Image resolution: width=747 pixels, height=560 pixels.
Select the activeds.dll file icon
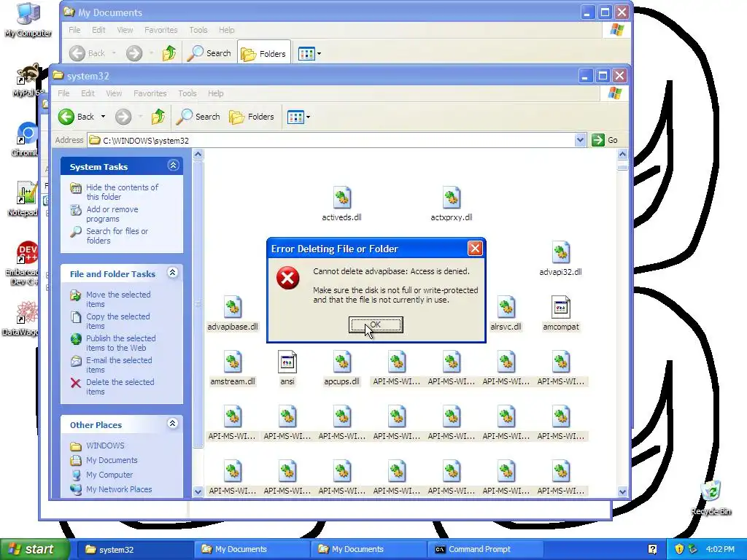tap(341, 198)
